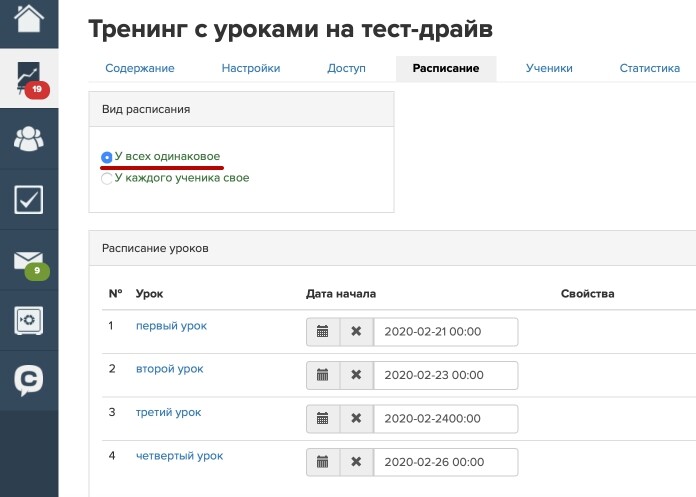Viewport: 696px width, 497px height.
Task: Open the analytics chart icon with 19 badge
Action: click(x=28, y=78)
